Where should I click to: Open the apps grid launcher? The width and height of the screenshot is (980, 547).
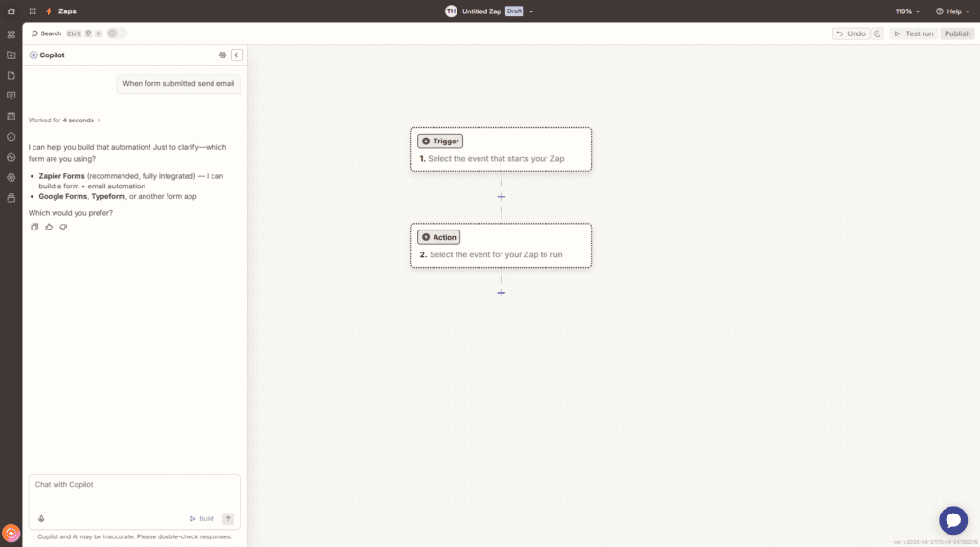coord(33,11)
